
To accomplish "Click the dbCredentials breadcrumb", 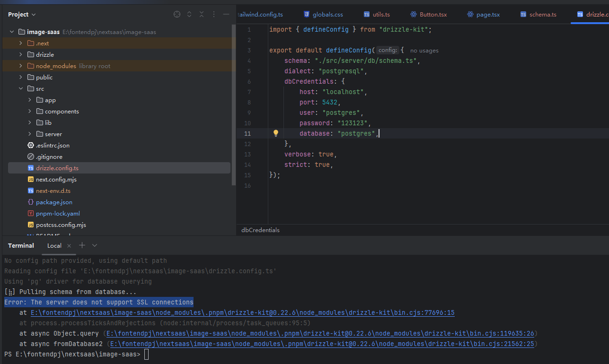I will click(260, 230).
